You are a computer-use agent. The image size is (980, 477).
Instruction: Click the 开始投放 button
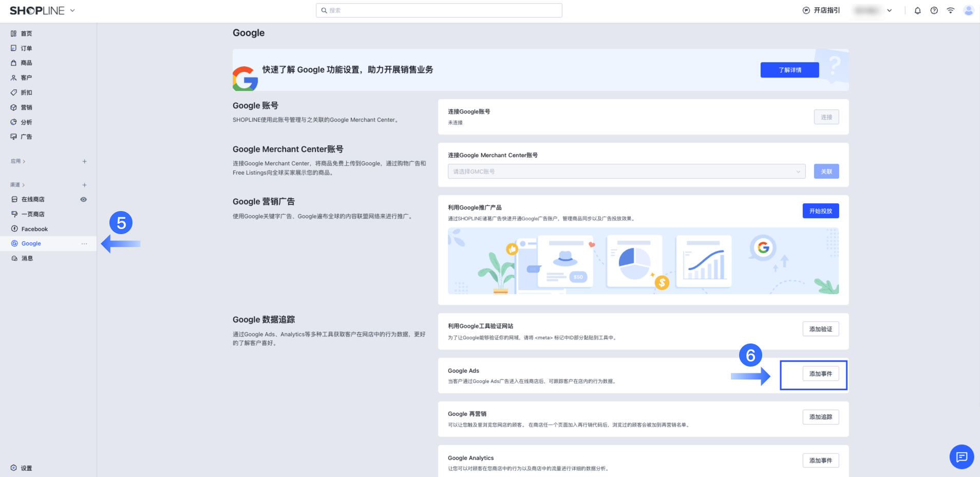click(821, 211)
